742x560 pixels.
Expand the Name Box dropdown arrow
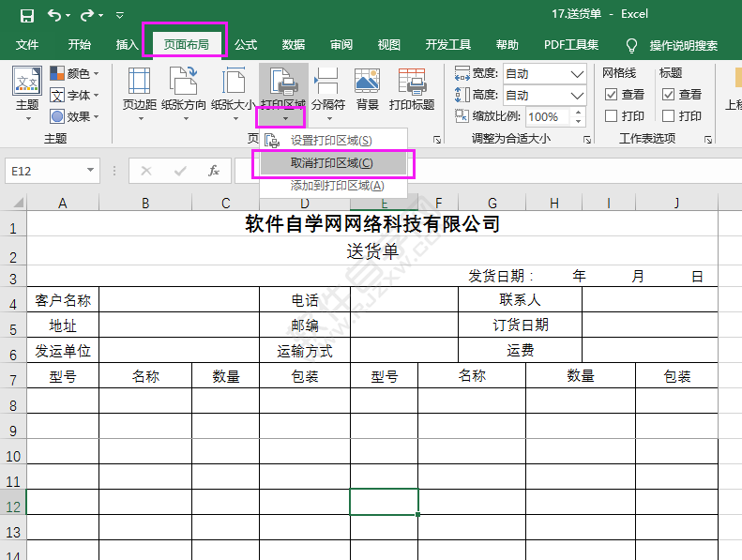[x=90, y=171]
